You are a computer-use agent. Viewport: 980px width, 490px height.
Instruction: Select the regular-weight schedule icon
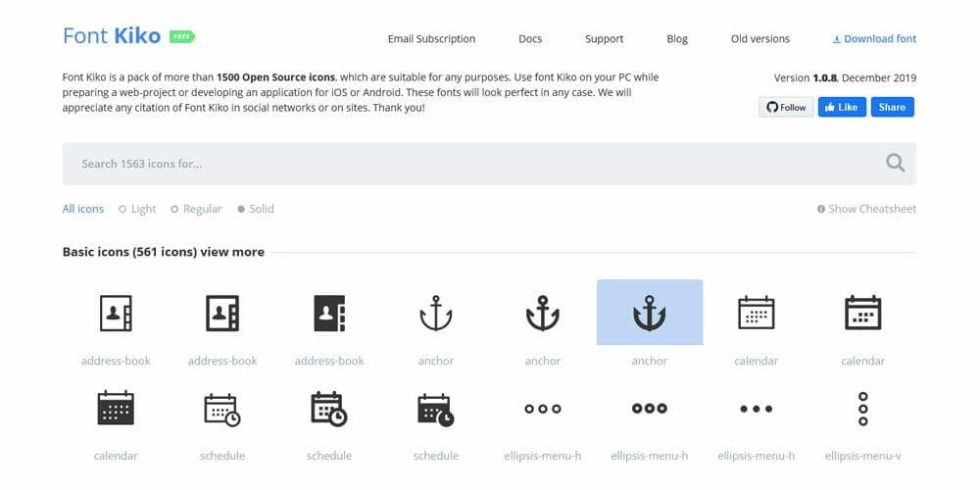[x=329, y=410]
